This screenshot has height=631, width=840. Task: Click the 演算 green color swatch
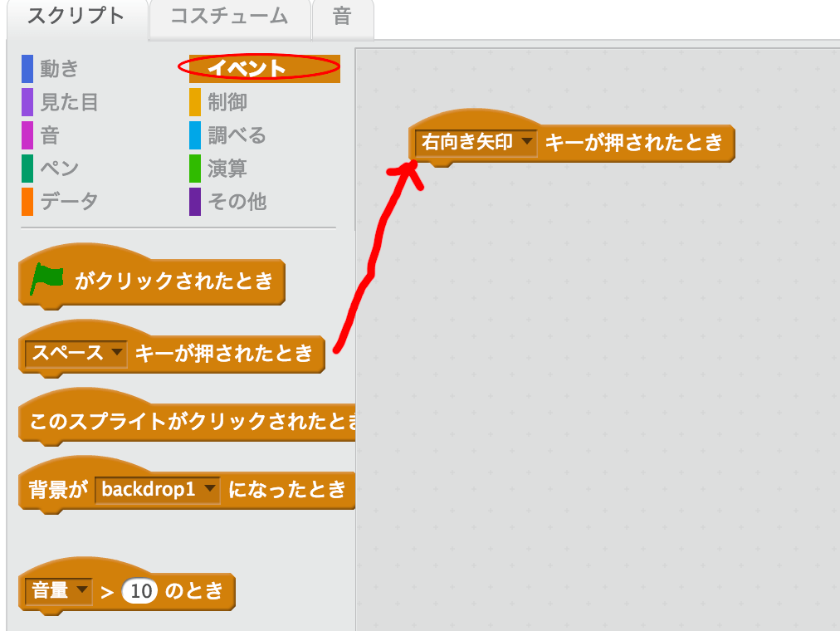[x=195, y=169]
